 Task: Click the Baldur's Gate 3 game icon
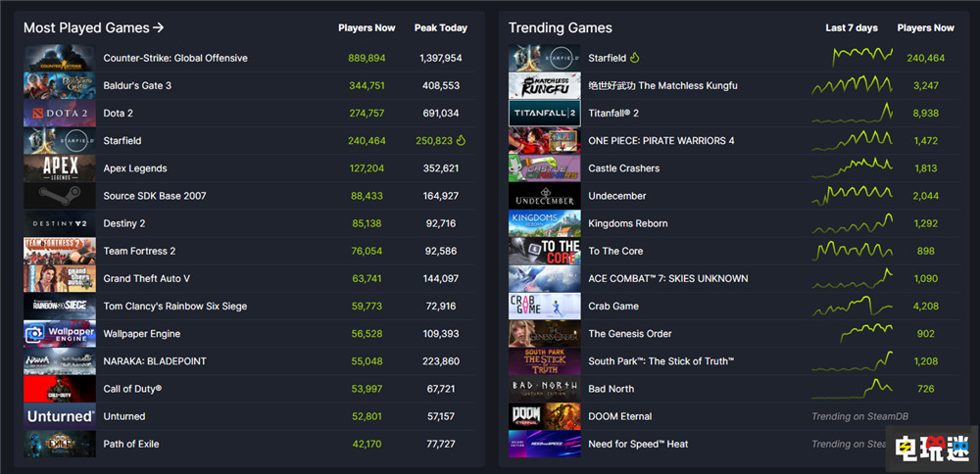(59, 86)
